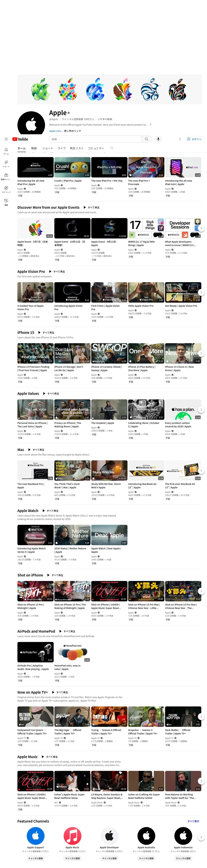
Task: Open Don't Let Me Go iPhone 15 thumbnail
Action: [x=72, y=353]
